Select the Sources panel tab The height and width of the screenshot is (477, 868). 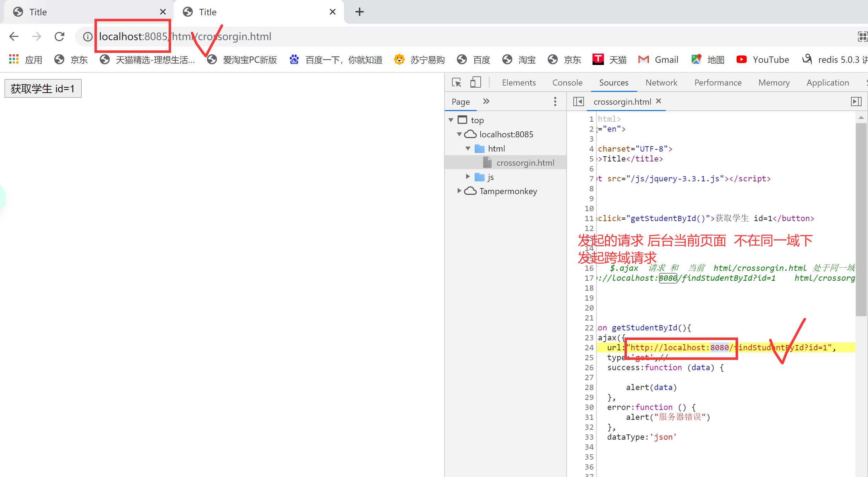click(614, 83)
